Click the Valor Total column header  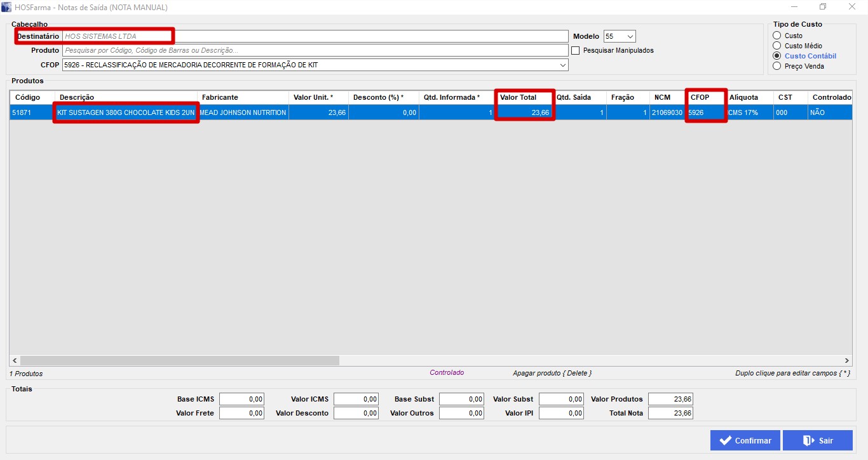coord(525,97)
